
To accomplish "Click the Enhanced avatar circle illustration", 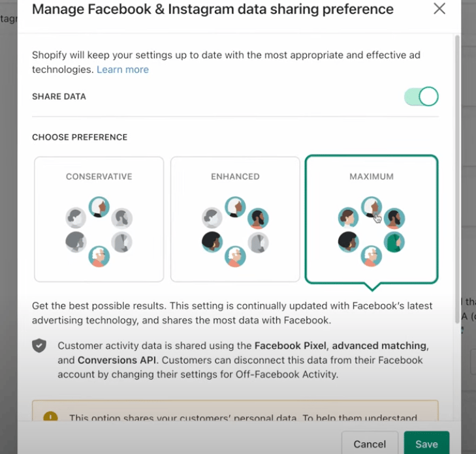I will coord(235,232).
